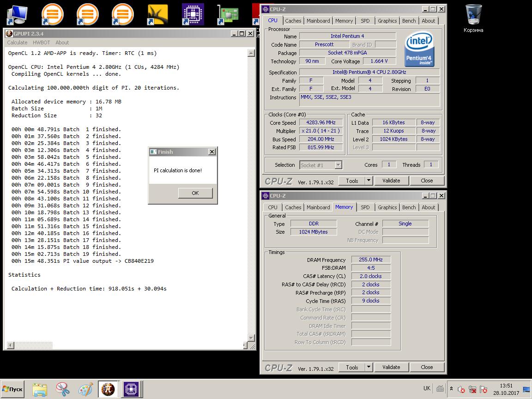The image size is (532, 399).
Task: Open the UK input language indicator
Action: point(427,388)
